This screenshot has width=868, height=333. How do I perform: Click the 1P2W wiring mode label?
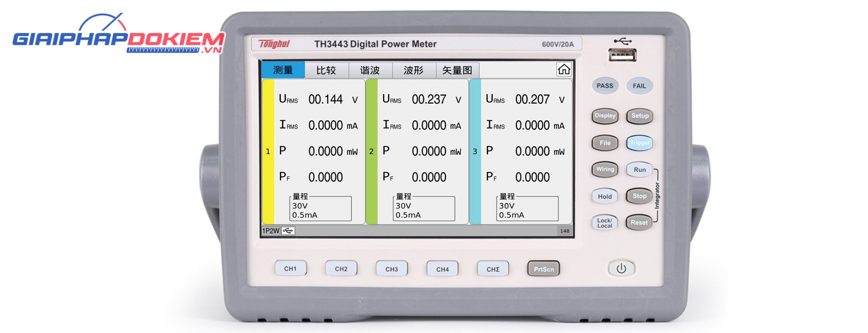271,231
